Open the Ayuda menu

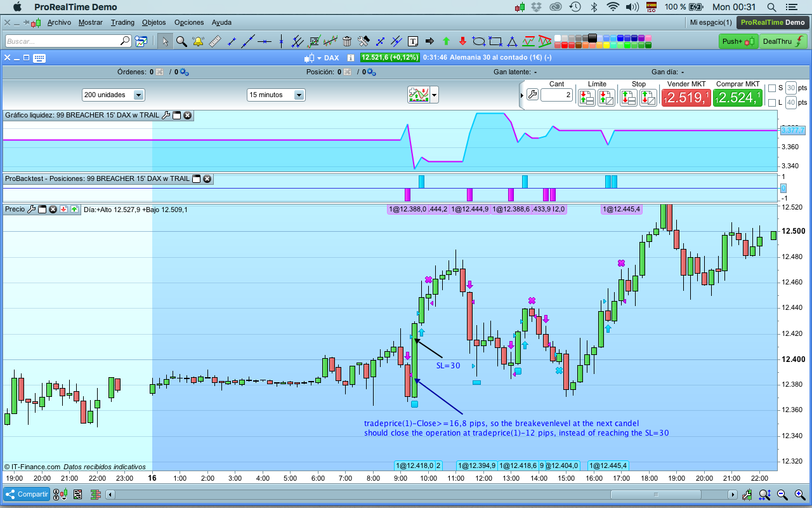click(x=221, y=22)
